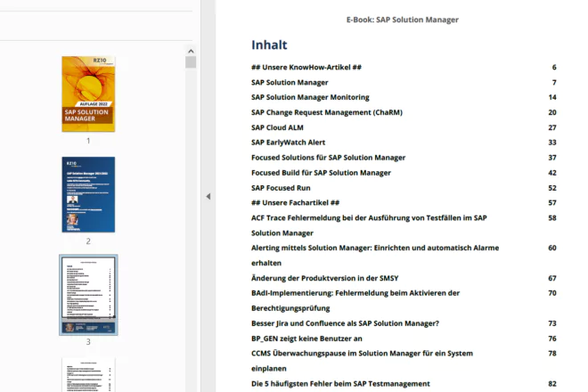588x392 pixels.
Task: Open 'BP_GEN zeigt keine Benutzer an'
Action: pos(306,339)
